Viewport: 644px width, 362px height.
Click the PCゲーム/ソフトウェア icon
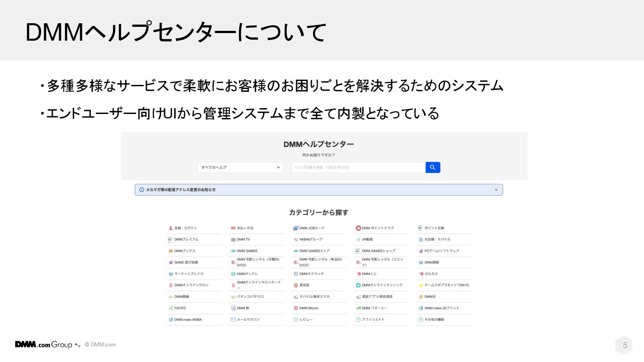click(x=421, y=251)
